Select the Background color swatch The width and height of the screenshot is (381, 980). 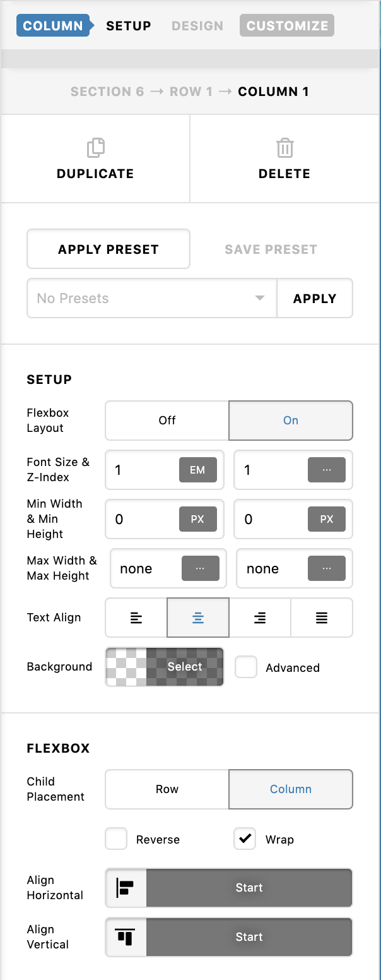(165, 667)
